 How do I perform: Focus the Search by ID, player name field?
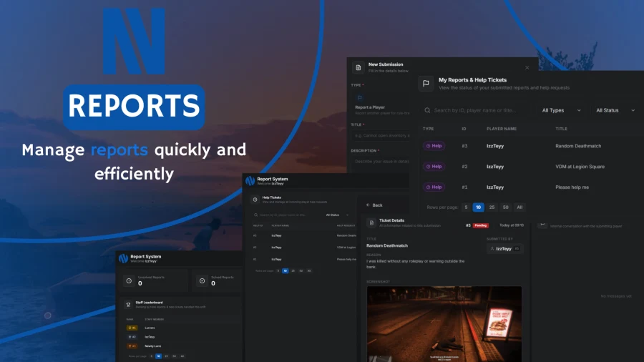477,110
